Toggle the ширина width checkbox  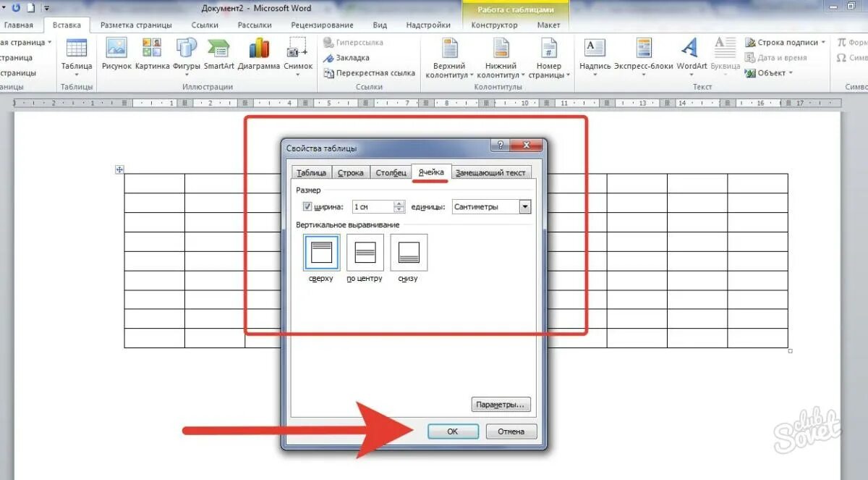point(307,207)
